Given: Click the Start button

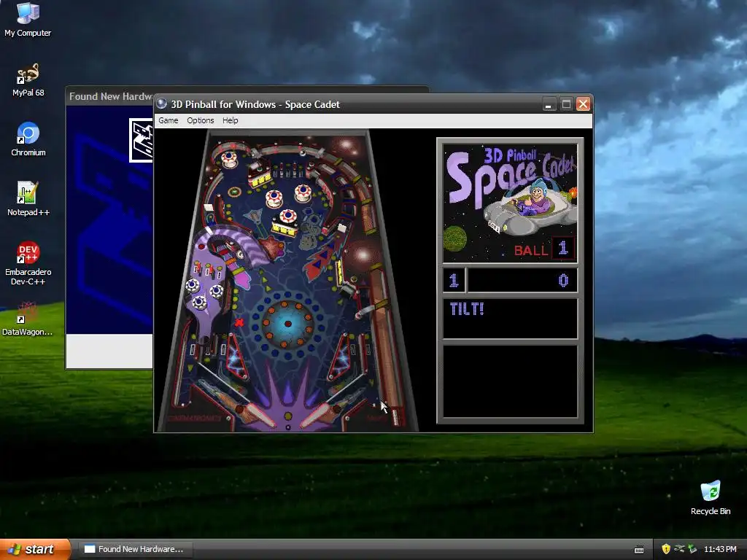Looking at the screenshot, I should coord(34,549).
